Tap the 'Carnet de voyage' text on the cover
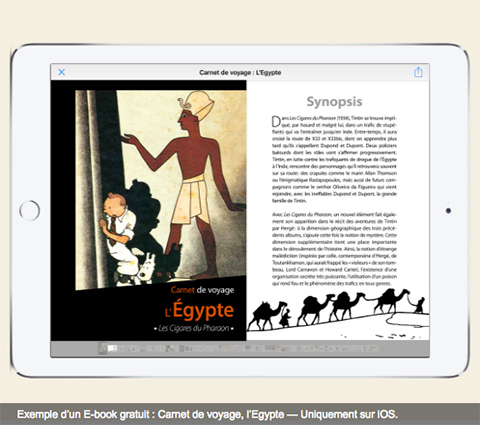The width and height of the screenshot is (480, 425). [202, 290]
